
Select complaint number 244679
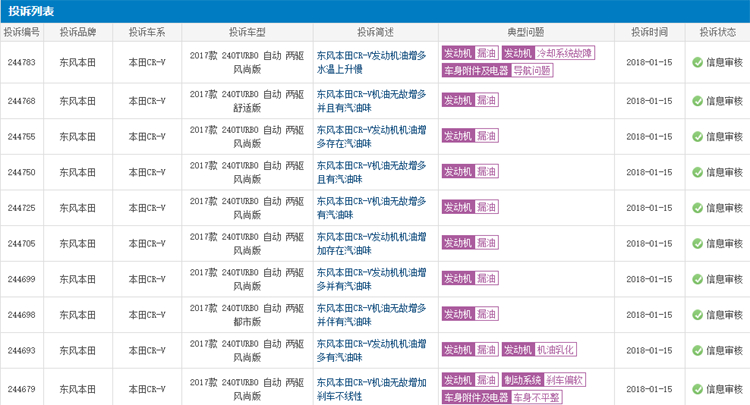[x=22, y=389]
